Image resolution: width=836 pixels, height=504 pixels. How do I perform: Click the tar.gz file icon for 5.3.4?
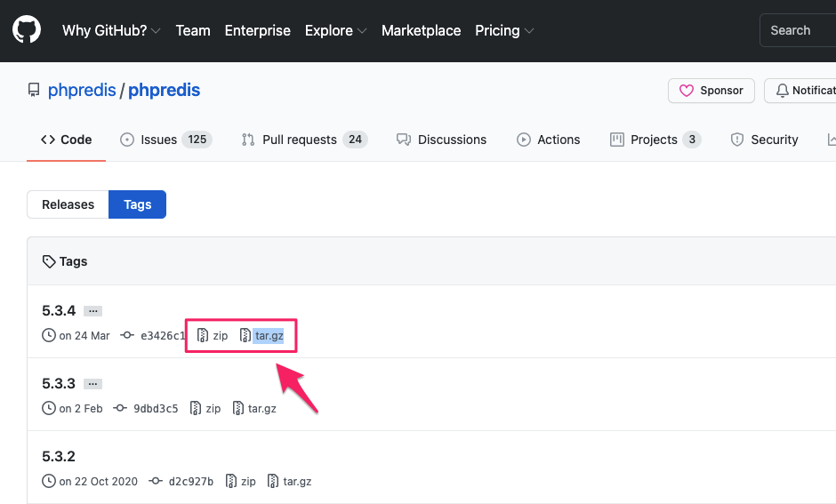[245, 335]
